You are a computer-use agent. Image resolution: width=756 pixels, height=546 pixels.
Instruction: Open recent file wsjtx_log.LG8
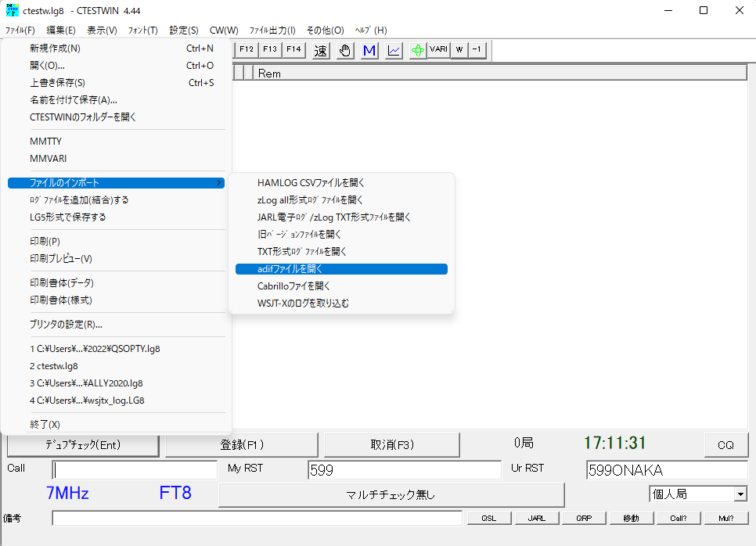[x=116, y=401]
